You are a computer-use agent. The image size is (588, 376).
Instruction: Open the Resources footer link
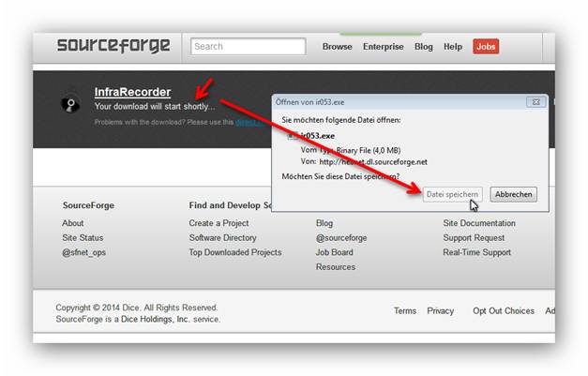tap(335, 267)
